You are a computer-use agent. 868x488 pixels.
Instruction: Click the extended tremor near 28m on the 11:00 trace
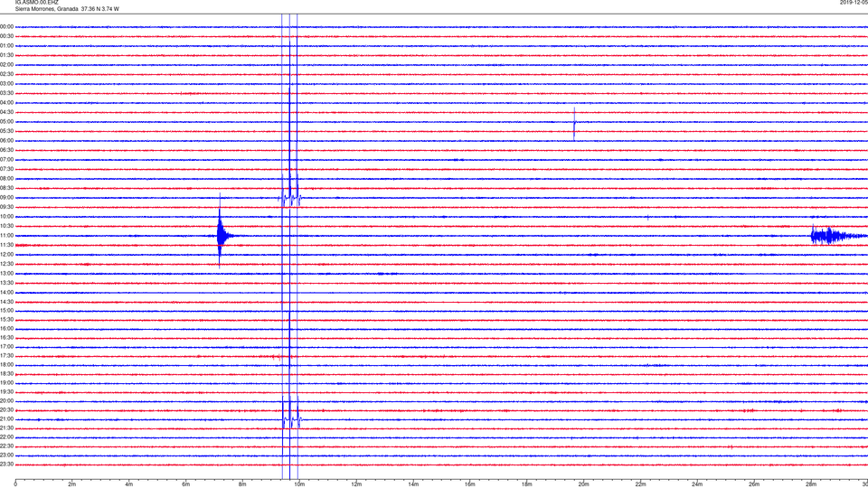(x=837, y=236)
